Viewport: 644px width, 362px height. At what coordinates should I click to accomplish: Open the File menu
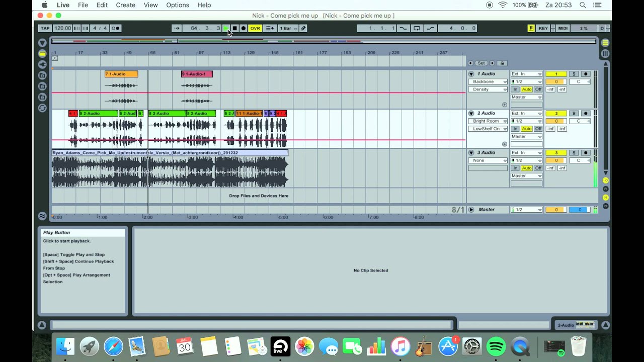(83, 5)
